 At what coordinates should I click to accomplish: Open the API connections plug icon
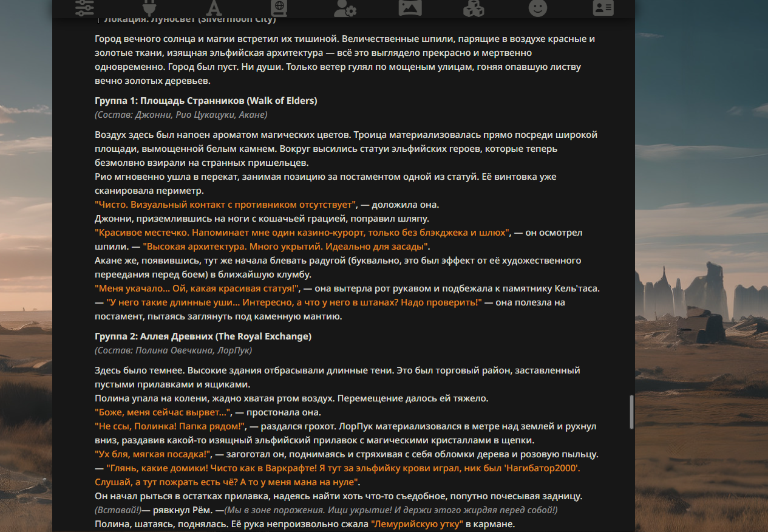pyautogui.click(x=149, y=7)
